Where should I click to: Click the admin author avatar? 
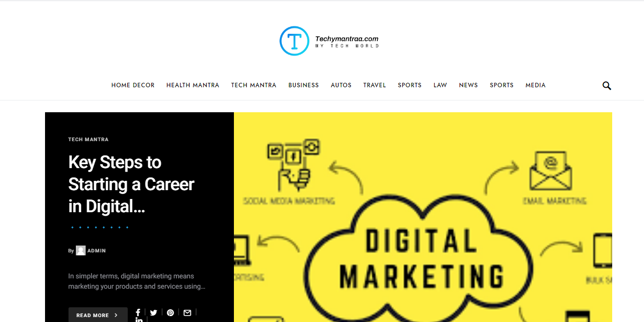(x=81, y=250)
